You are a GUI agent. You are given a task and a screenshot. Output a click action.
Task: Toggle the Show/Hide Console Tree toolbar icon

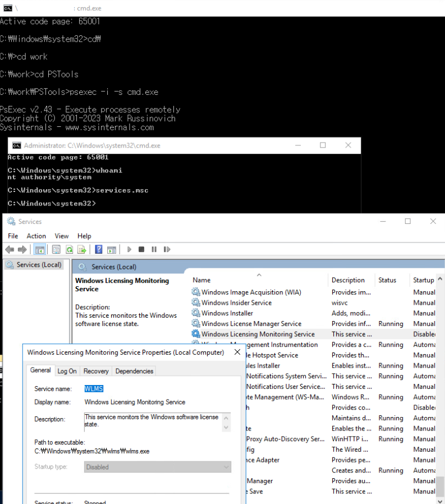(40, 249)
